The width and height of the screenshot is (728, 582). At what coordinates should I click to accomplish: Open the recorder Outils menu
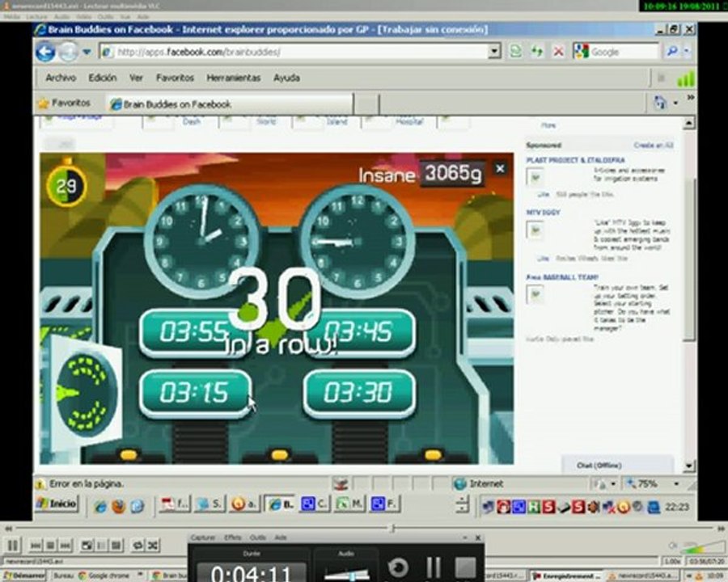pyautogui.click(x=258, y=538)
